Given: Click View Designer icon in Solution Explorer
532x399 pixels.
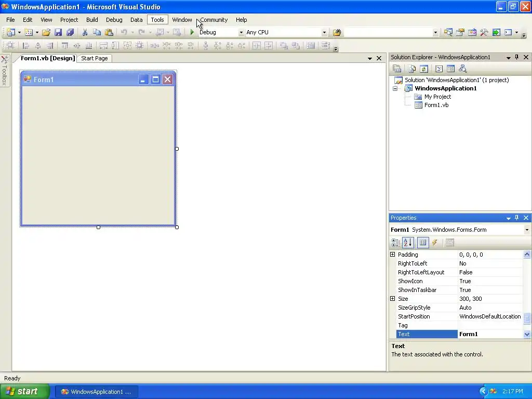Looking at the screenshot, I should tap(450, 69).
